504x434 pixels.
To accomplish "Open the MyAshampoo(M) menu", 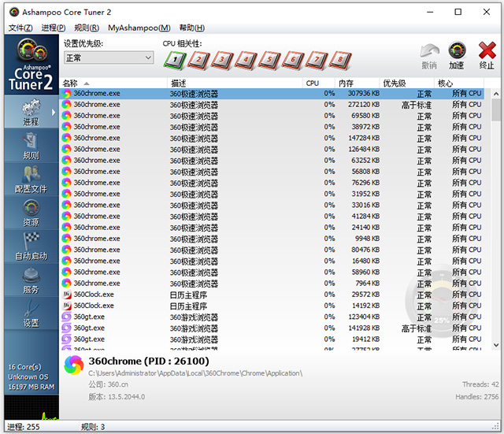I will click(x=139, y=28).
